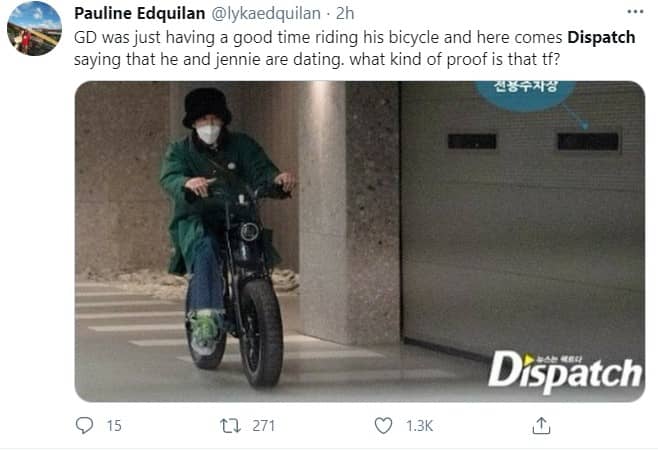Click the bold Dispatch word in the tweet text
The height and width of the screenshot is (450, 658).
(x=601, y=37)
